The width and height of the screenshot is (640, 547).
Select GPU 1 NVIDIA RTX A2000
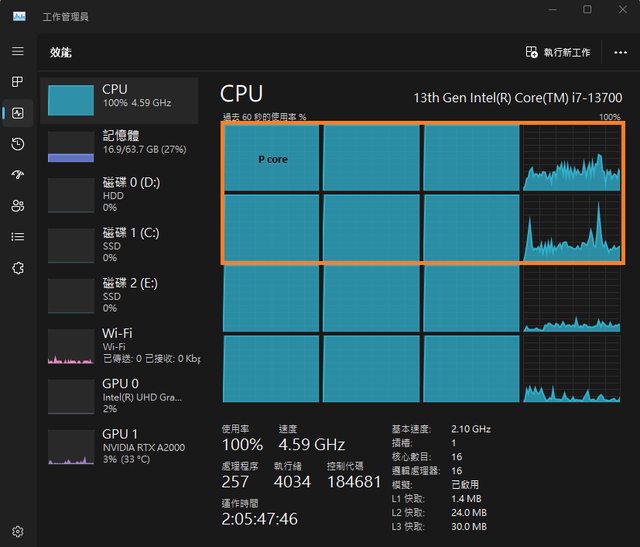[120, 446]
